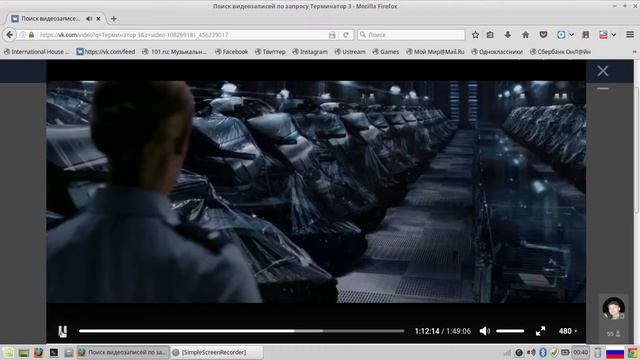Open the Ustream bookmark
This screenshot has height=360, width=640.
pos(350,52)
